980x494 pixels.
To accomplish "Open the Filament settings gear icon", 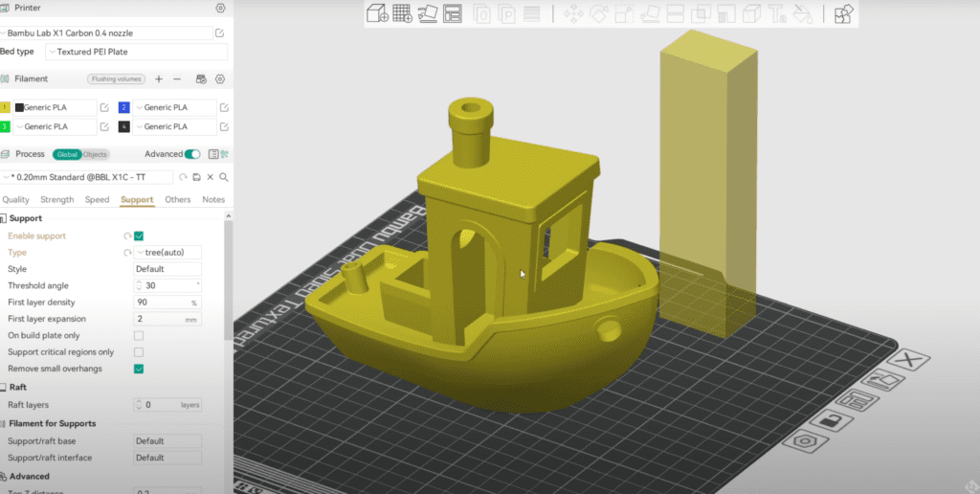I will pos(220,79).
